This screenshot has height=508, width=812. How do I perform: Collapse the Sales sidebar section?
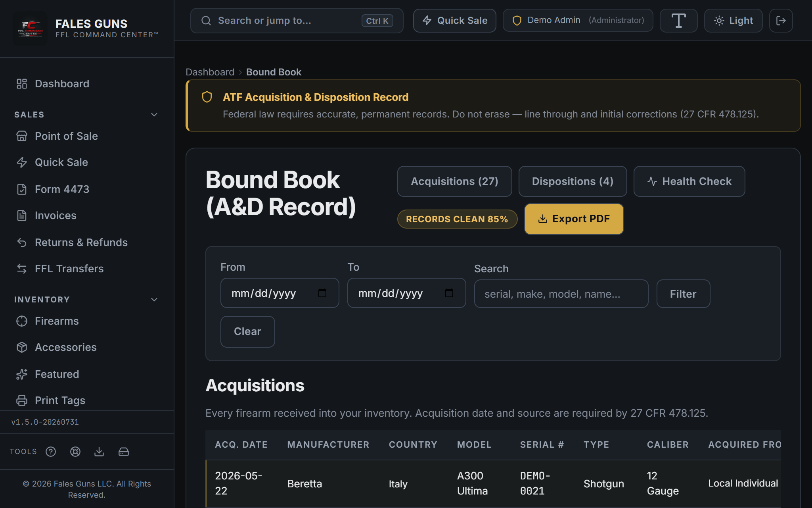(154, 115)
